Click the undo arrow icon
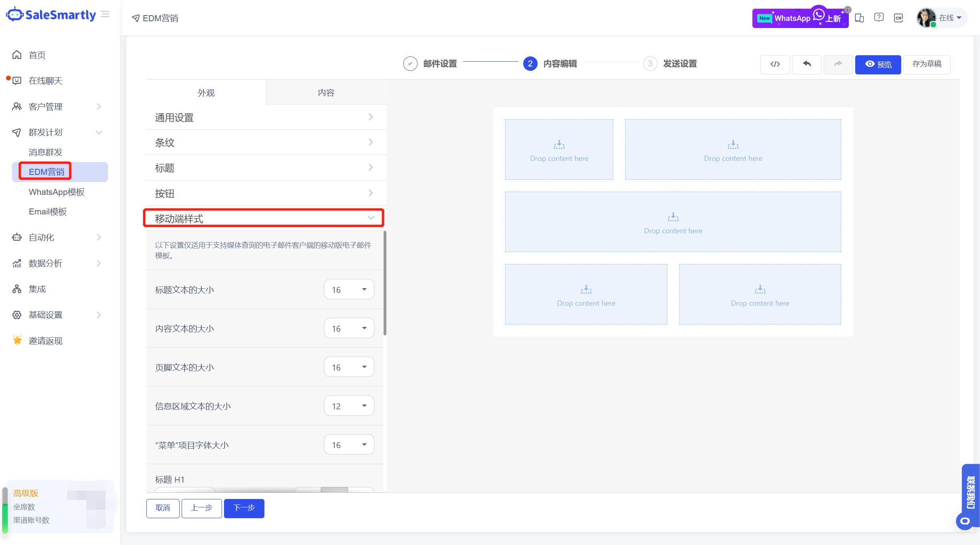Viewport: 980px width, 545px height. pyautogui.click(x=806, y=64)
